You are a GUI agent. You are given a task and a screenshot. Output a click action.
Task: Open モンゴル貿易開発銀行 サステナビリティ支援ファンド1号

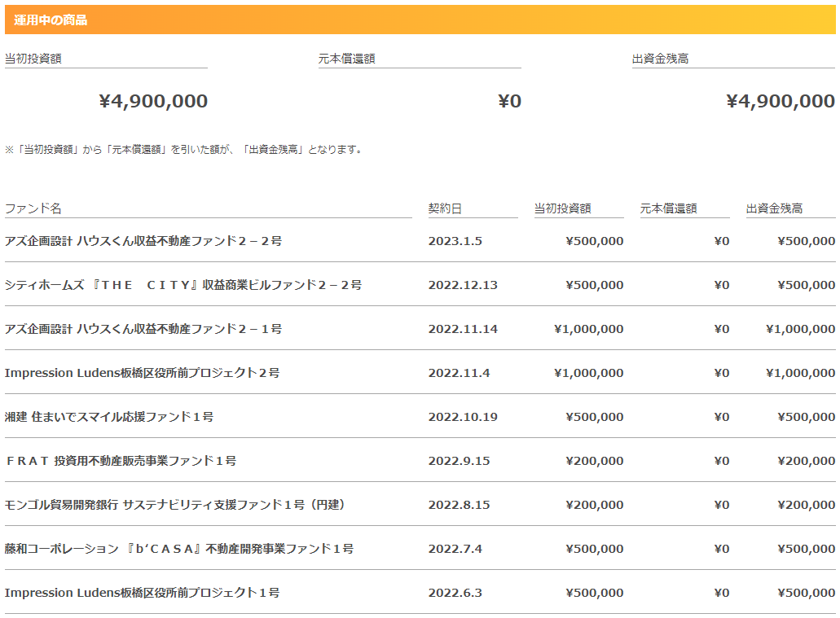(x=175, y=505)
